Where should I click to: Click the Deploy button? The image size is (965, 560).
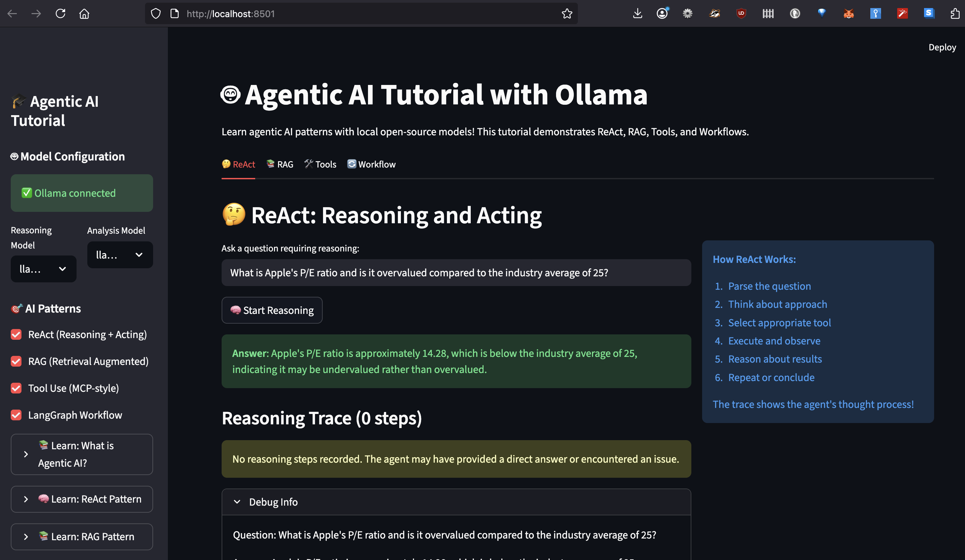[x=942, y=47]
